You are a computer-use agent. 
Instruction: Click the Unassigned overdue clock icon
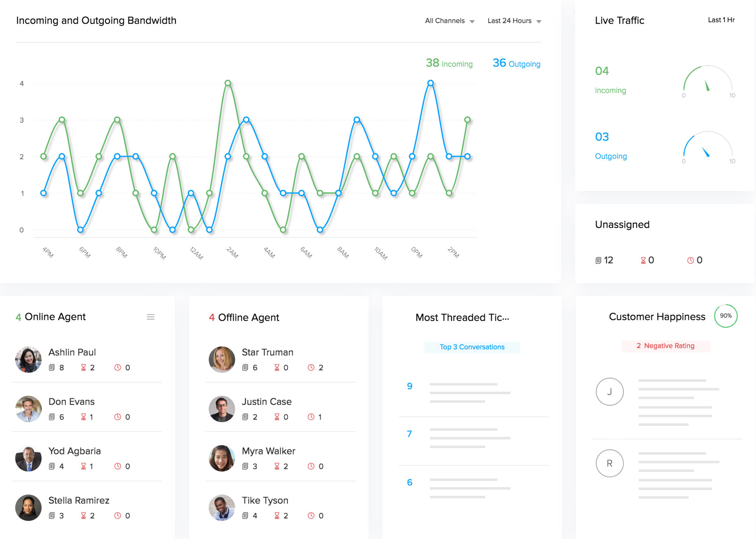click(690, 260)
